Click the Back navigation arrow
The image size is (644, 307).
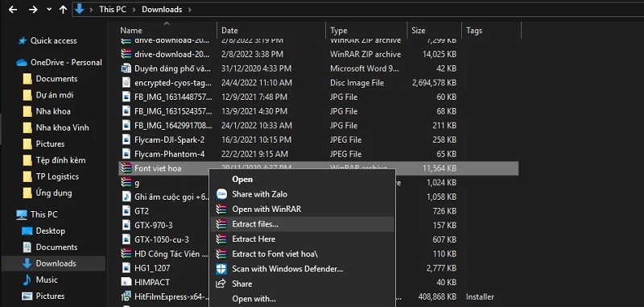[x=13, y=10]
